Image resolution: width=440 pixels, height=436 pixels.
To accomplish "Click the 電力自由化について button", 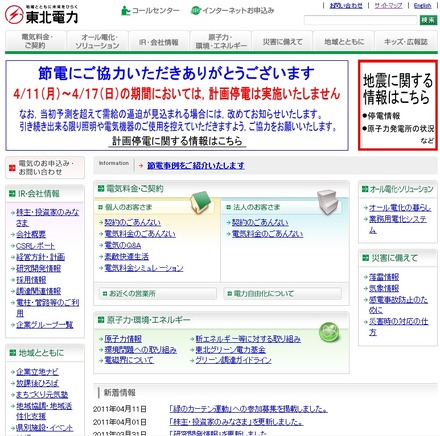I will tap(283, 294).
